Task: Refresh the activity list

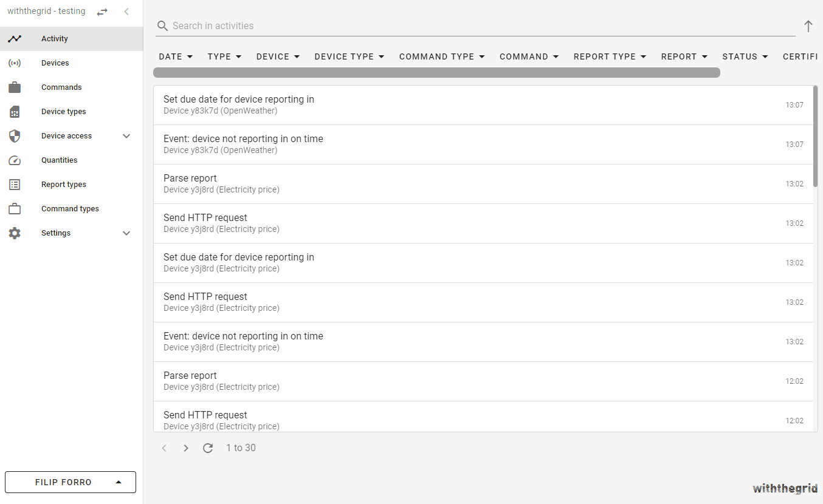Action: [208, 448]
